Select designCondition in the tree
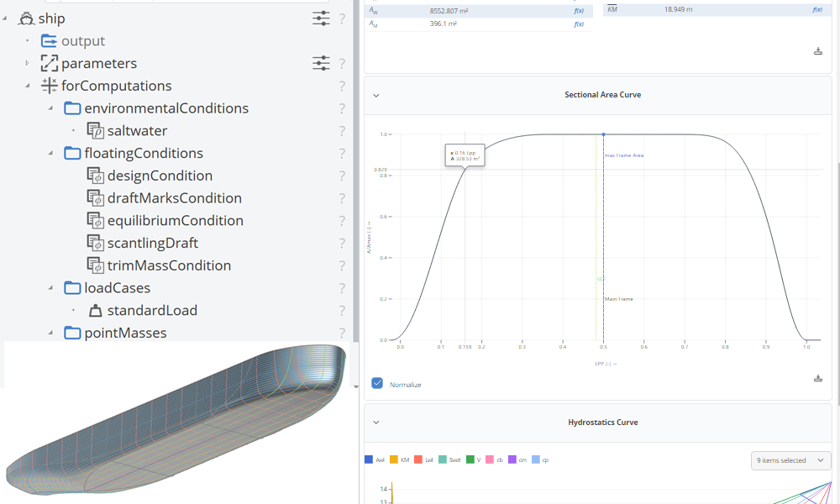The width and height of the screenshot is (840, 504). [x=160, y=176]
